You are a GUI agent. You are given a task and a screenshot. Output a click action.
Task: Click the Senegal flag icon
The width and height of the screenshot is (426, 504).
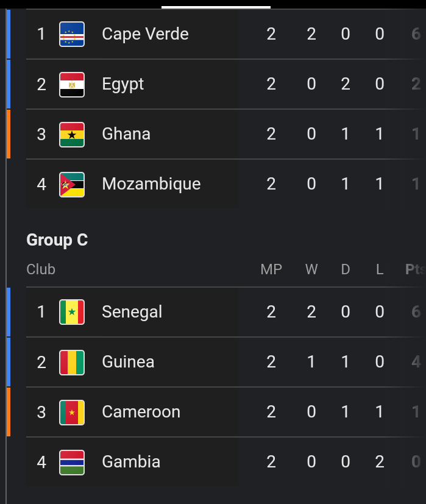72,312
